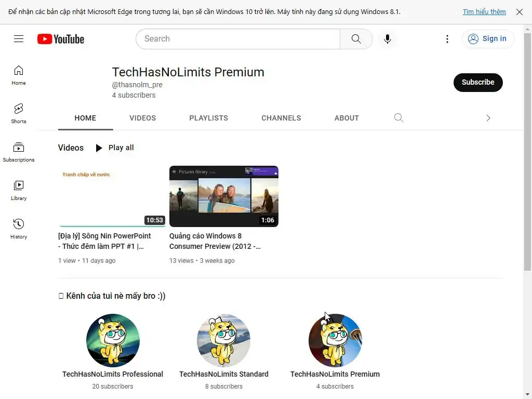Click the '1 view • 11 days ago' text
This screenshot has width=532, height=399.
pos(87,261)
